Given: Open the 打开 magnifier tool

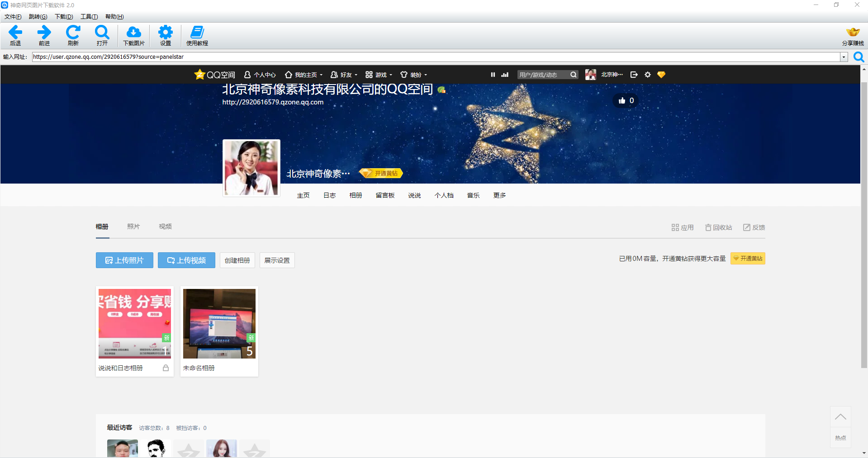Looking at the screenshot, I should pyautogui.click(x=102, y=35).
